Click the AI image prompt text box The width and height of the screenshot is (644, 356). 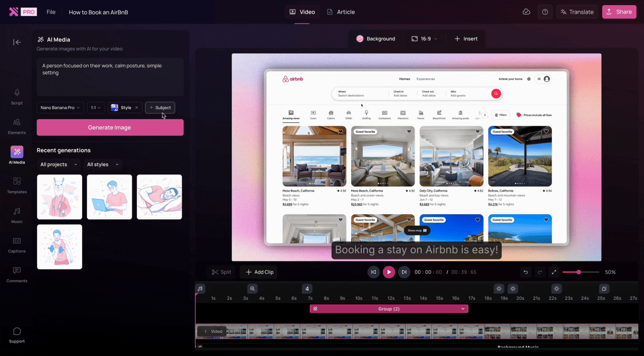110,77
